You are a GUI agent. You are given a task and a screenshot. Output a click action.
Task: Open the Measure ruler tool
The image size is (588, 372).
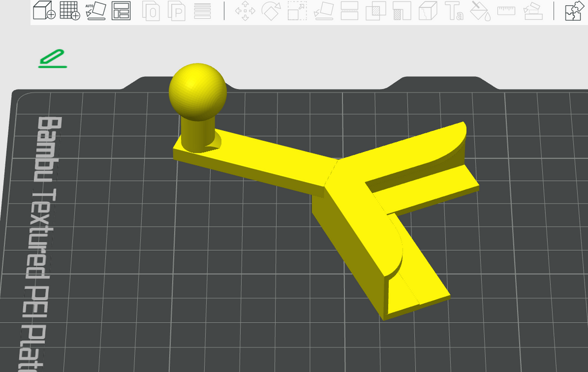tap(506, 10)
